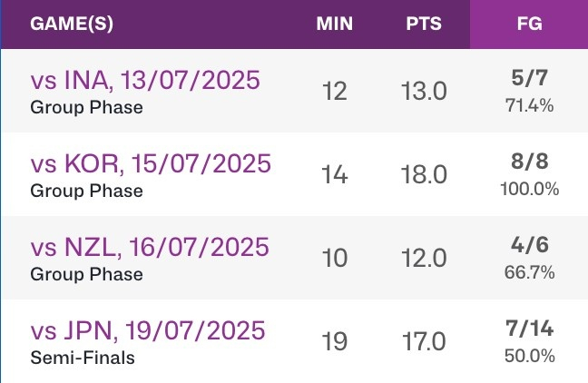Click the 14 minutes cell for KOR game
Viewport: 588px width, 383px height.
click(x=334, y=175)
